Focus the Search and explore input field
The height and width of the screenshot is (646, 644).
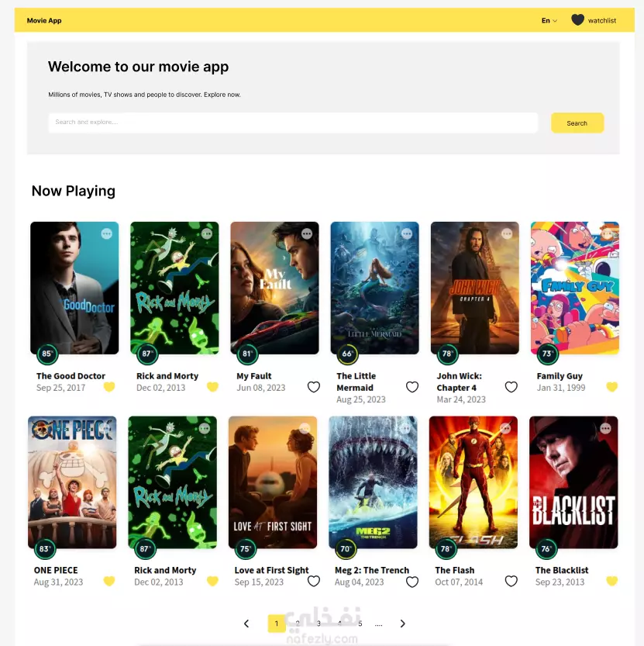click(293, 123)
